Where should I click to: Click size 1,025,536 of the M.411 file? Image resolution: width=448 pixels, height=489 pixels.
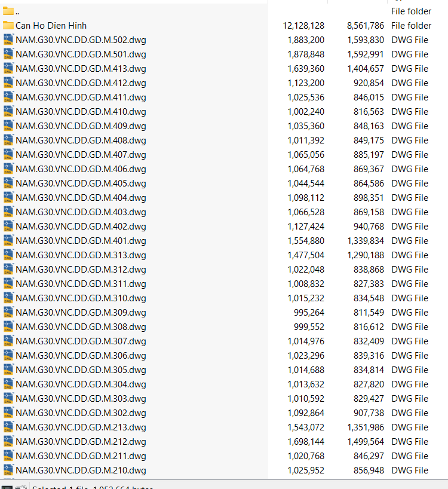point(306,97)
